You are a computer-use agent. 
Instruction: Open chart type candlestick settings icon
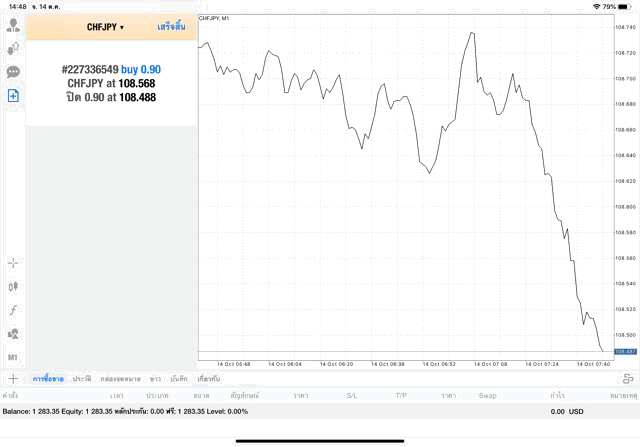[x=13, y=286]
